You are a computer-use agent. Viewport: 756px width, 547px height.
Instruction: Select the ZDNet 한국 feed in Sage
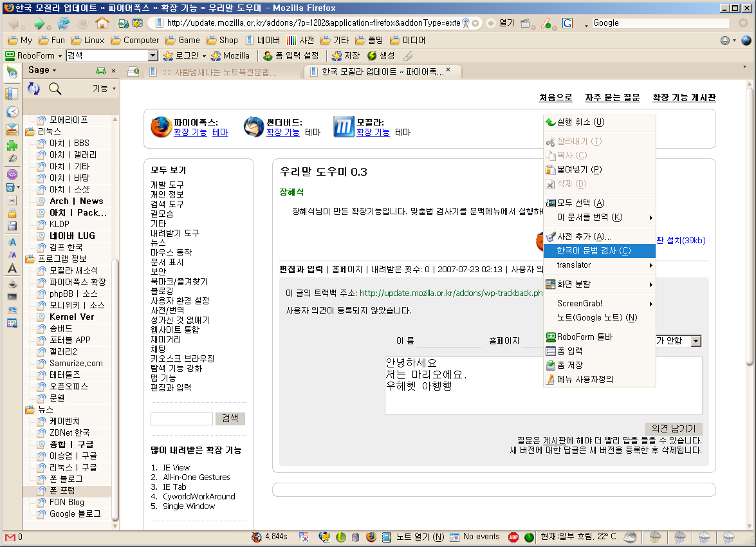(x=69, y=432)
